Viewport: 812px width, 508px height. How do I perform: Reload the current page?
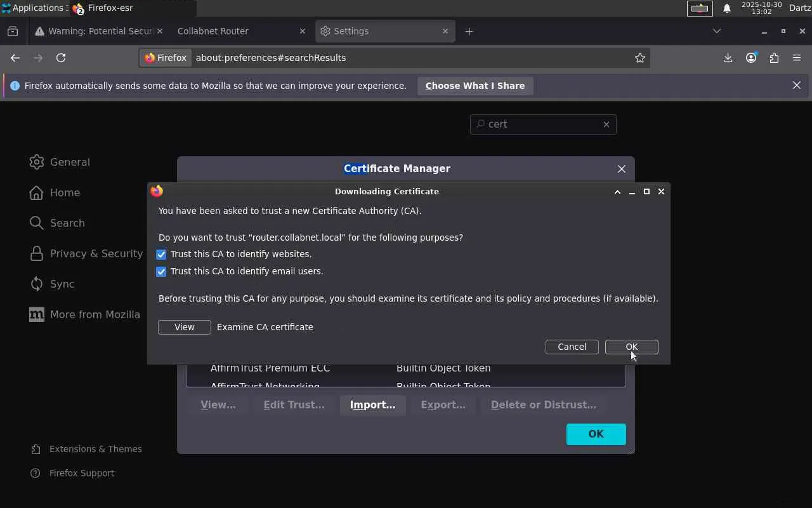coord(61,58)
